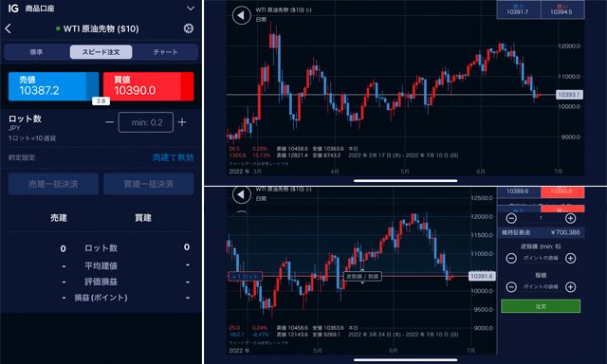This screenshot has height=364, width=607.
Task: Tap the blue 売値 10387.2 sell button
Action: pos(54,86)
